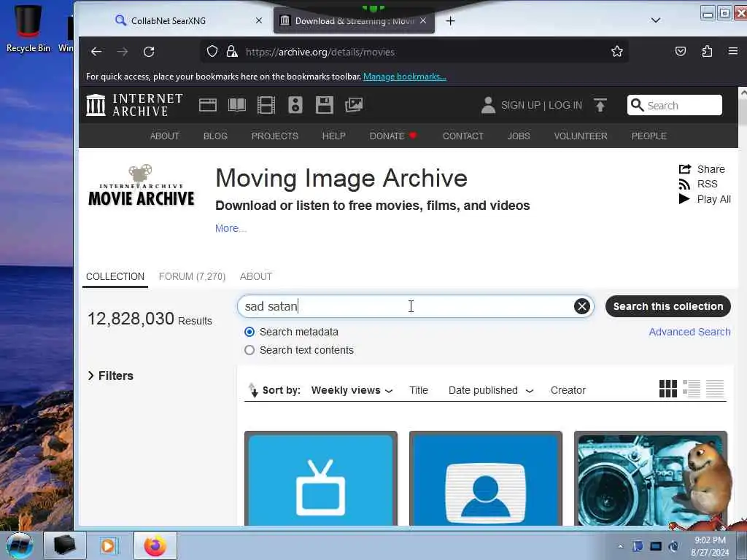The width and height of the screenshot is (747, 560).
Task: Open PEOPLE menu item
Action: pyautogui.click(x=649, y=136)
